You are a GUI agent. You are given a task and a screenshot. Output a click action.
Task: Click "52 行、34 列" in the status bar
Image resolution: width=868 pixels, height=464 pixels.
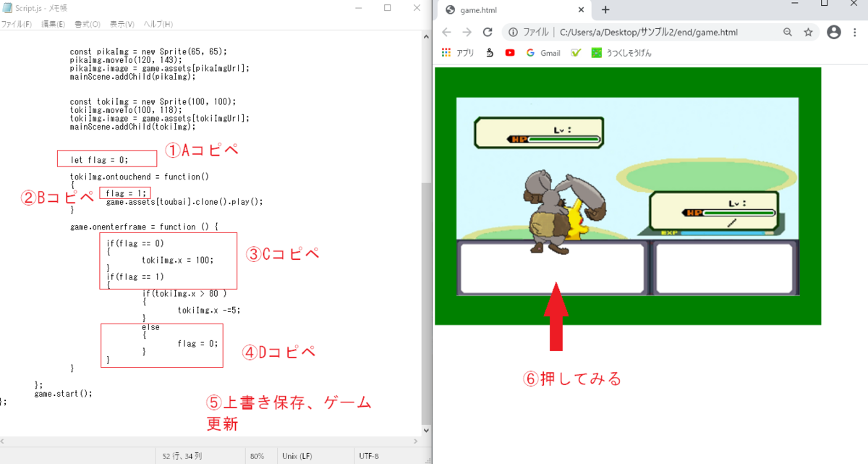coord(181,457)
